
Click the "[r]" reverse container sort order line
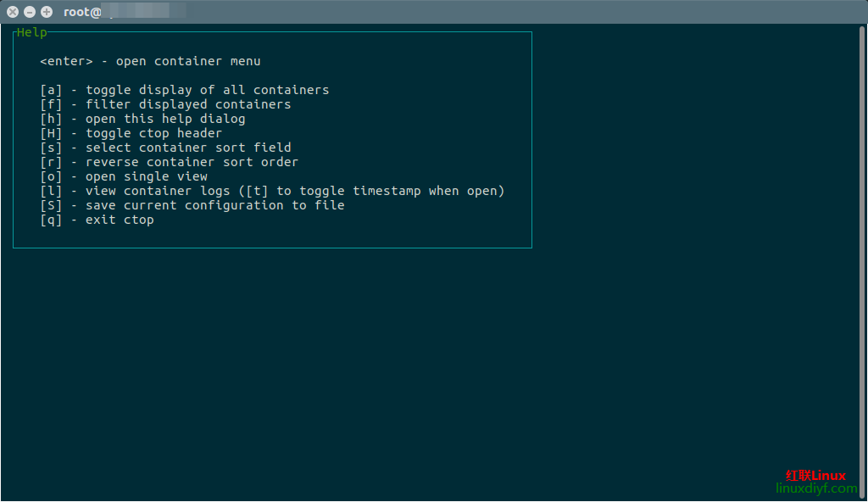click(169, 162)
